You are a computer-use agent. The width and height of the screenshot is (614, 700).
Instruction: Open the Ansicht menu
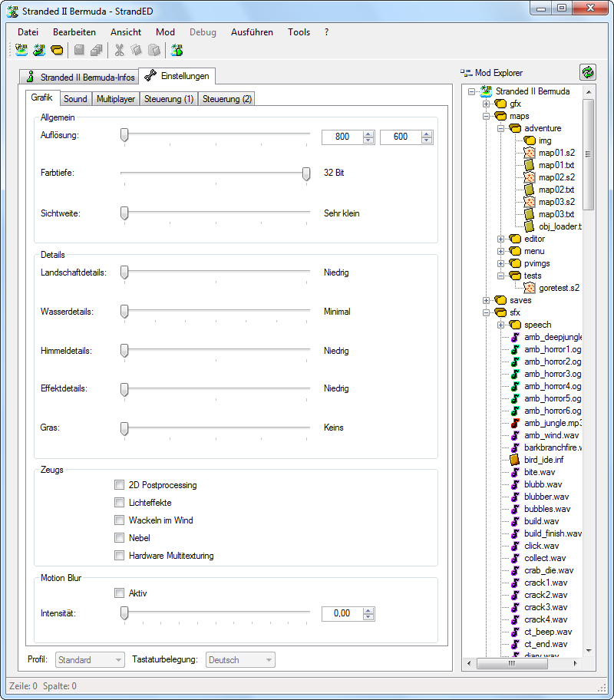[x=126, y=32]
